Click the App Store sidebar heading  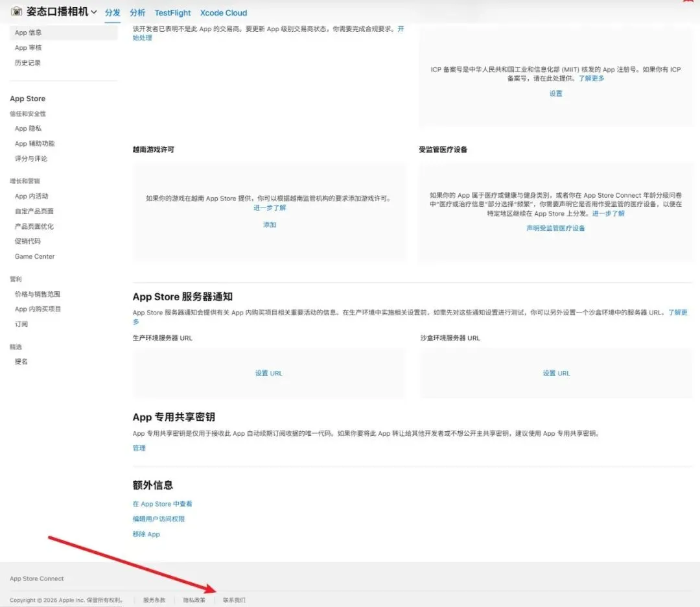point(28,99)
